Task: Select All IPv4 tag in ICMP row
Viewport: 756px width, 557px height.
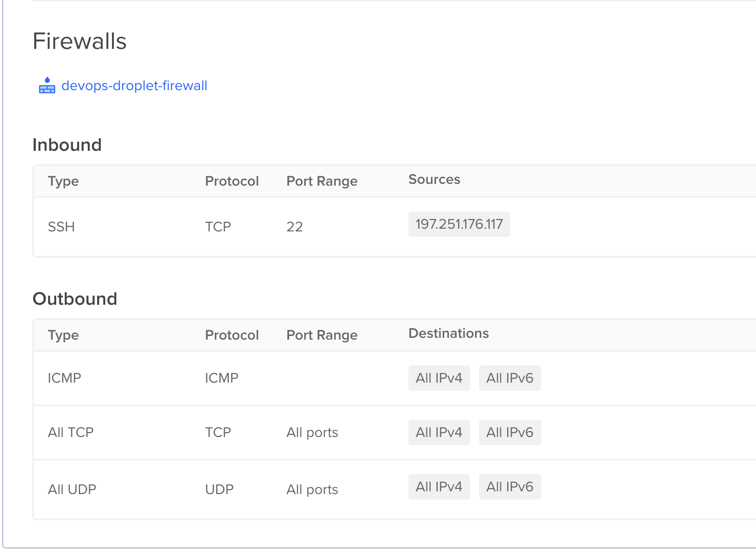Action: 439,378
